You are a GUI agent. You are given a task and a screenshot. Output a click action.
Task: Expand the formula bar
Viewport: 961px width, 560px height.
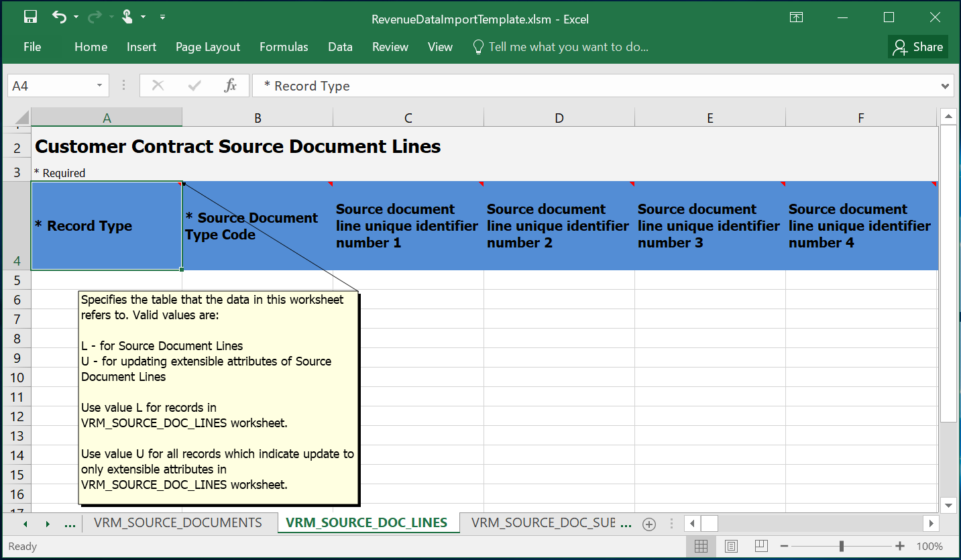(946, 86)
